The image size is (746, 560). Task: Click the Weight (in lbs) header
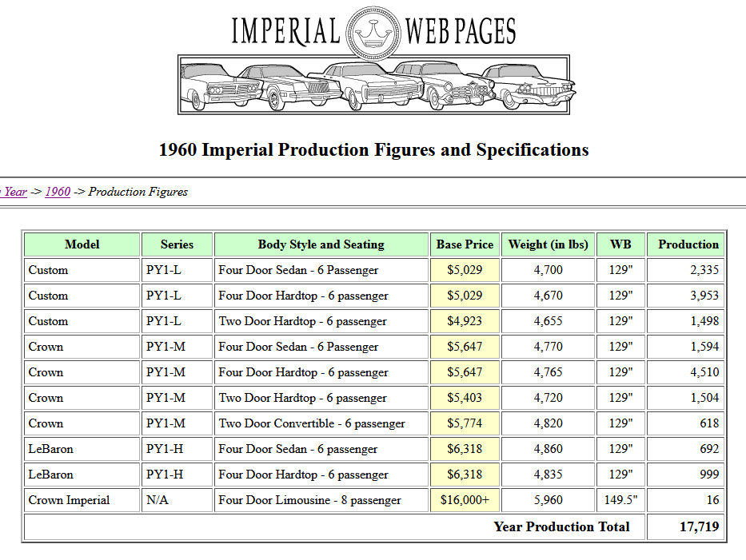coord(548,244)
